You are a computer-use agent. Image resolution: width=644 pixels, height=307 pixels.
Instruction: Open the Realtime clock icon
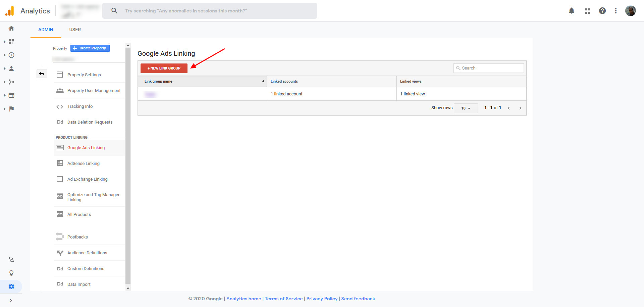tap(11, 55)
